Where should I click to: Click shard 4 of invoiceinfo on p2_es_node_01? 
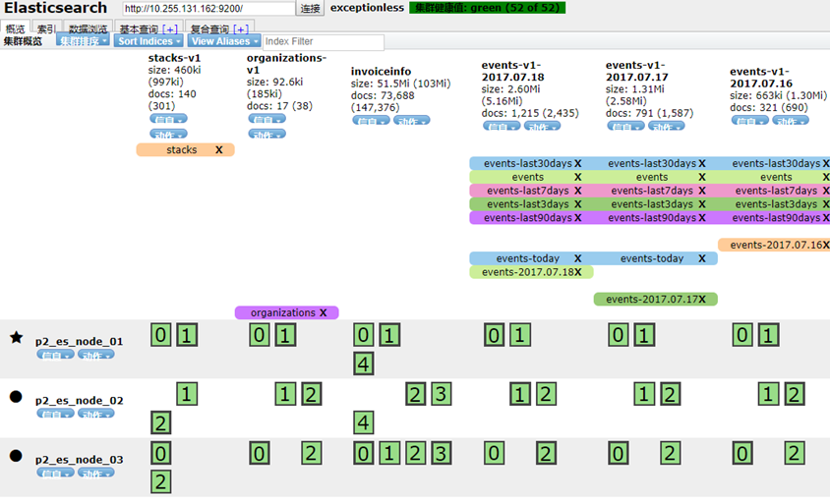(x=364, y=365)
